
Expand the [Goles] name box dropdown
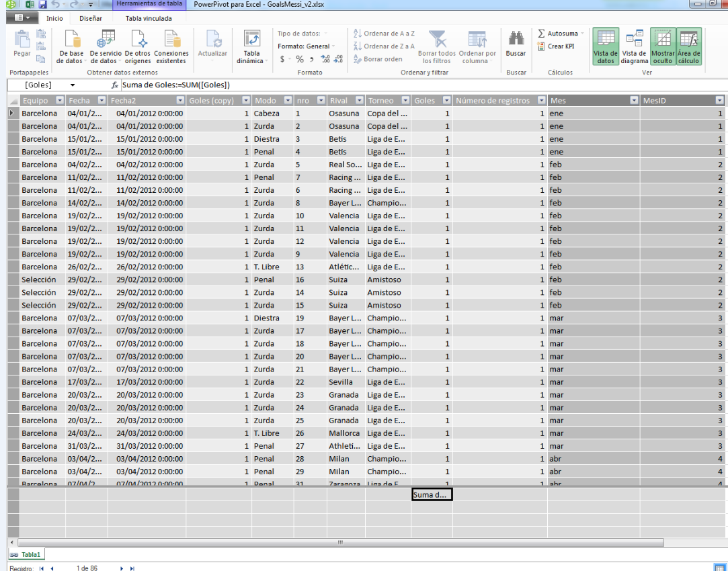pyautogui.click(x=73, y=85)
